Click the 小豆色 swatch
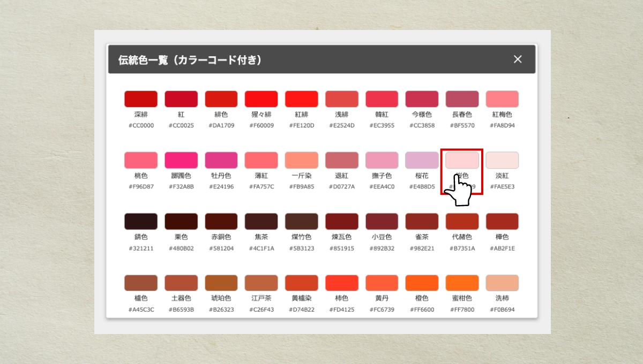This screenshot has width=643, height=364. click(382, 222)
